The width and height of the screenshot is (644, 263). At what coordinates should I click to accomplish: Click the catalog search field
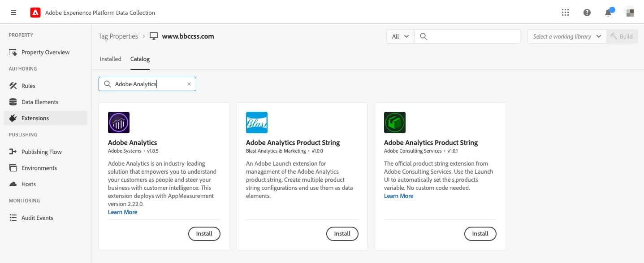(x=147, y=84)
